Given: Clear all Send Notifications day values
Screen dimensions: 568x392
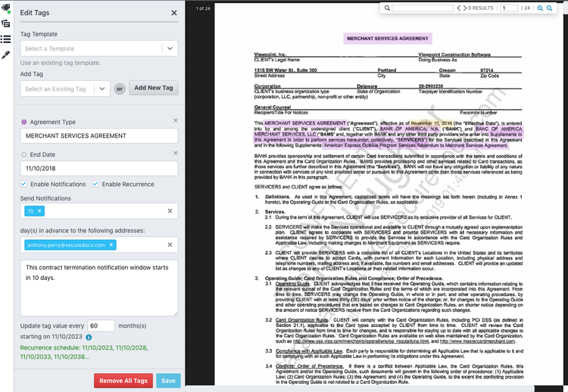Looking at the screenshot, I should click(x=170, y=210).
